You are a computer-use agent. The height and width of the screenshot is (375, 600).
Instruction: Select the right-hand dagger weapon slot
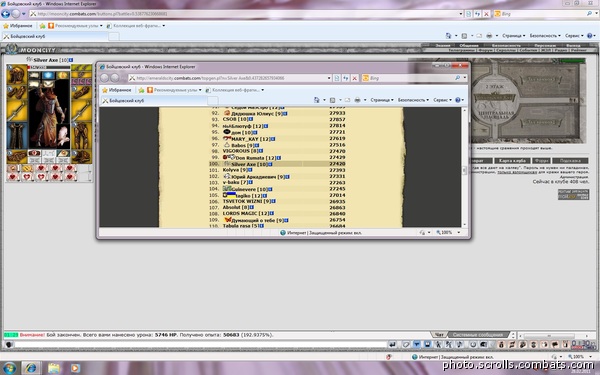(x=82, y=110)
